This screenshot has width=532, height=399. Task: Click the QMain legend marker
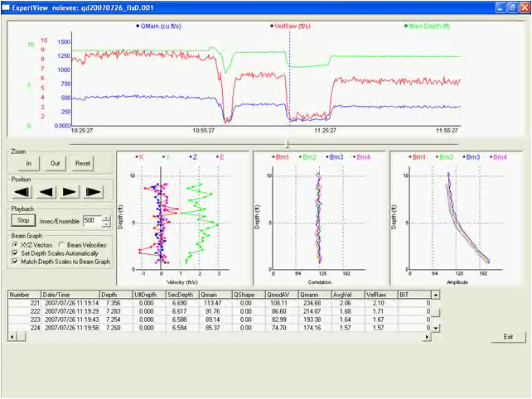(x=137, y=26)
